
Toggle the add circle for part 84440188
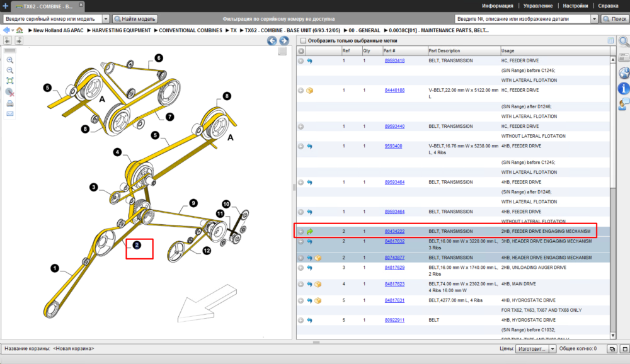(301, 91)
